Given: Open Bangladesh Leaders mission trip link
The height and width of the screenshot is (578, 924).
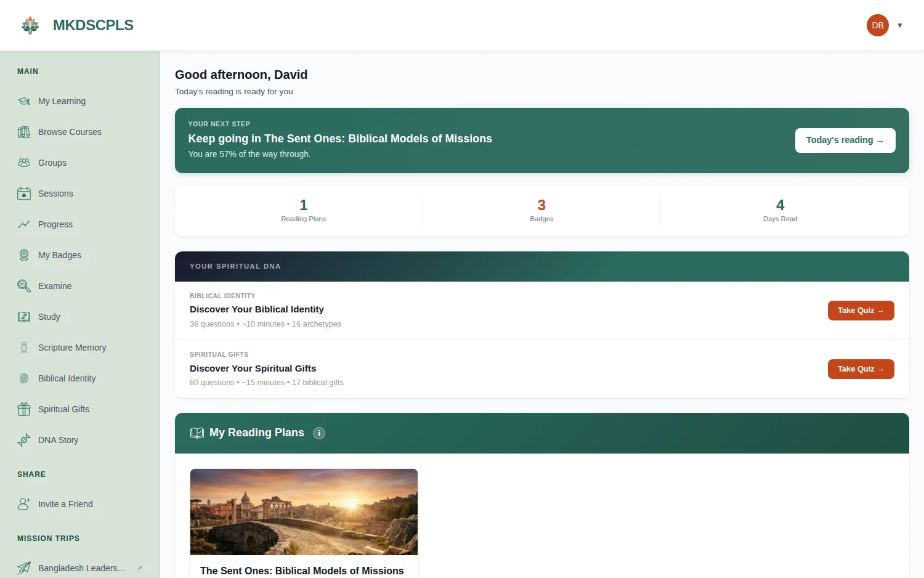Looking at the screenshot, I should tap(80, 568).
